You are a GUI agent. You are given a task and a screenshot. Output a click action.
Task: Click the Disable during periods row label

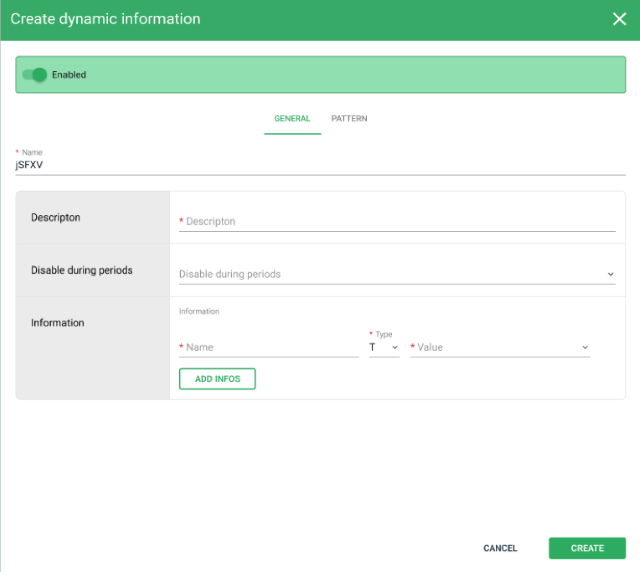coord(82,270)
